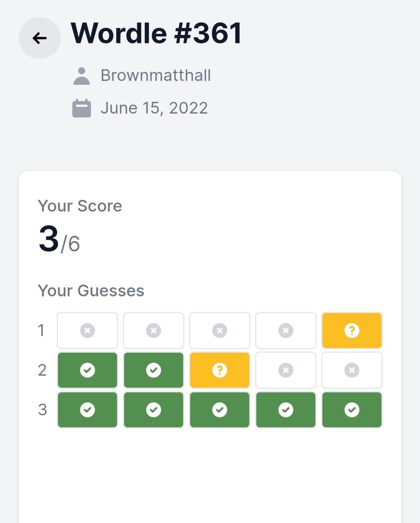Image resolution: width=420 pixels, height=523 pixels.
Task: Click the Brownmatthall username text
Action: point(156,75)
